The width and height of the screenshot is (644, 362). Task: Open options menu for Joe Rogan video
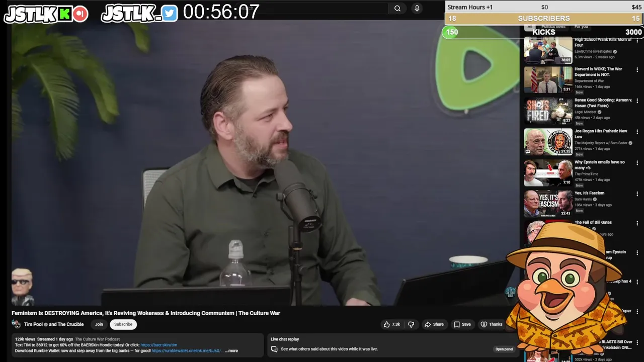pos(637,132)
